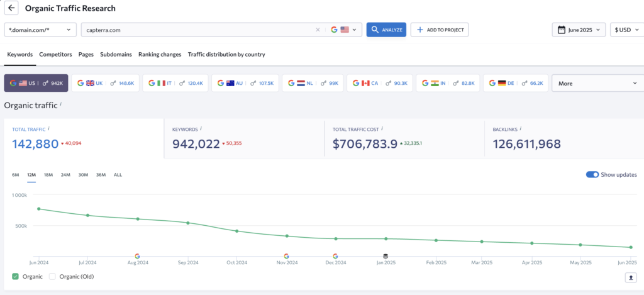The image size is (644, 295).
Task: Click info icon beside Keywords metric
Action: click(201, 128)
